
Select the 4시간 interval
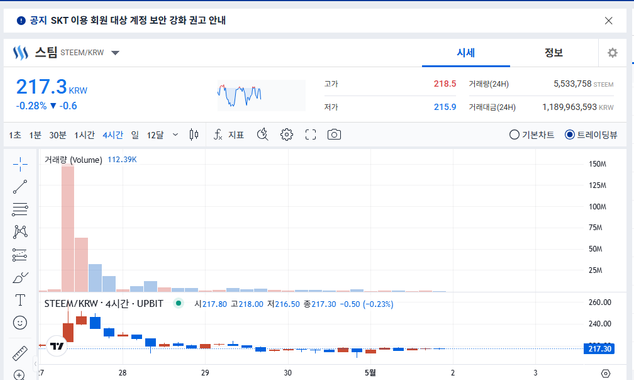[113, 135]
